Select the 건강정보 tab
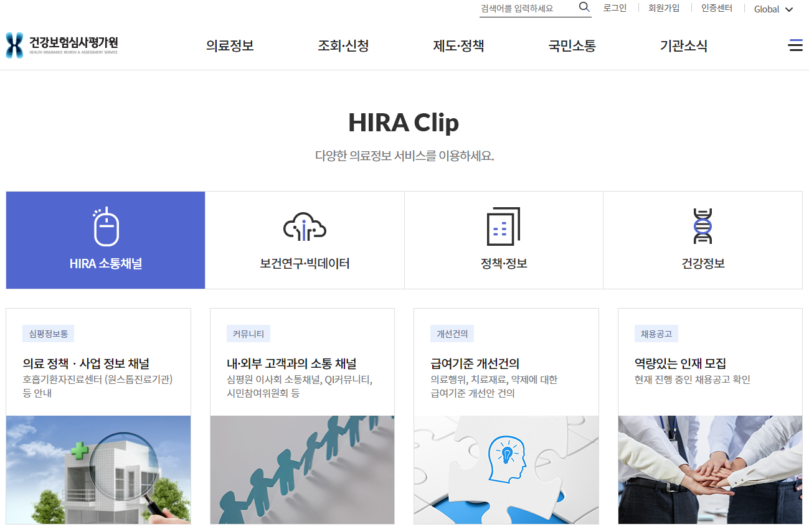This screenshot has height=532, width=809. coord(703,240)
